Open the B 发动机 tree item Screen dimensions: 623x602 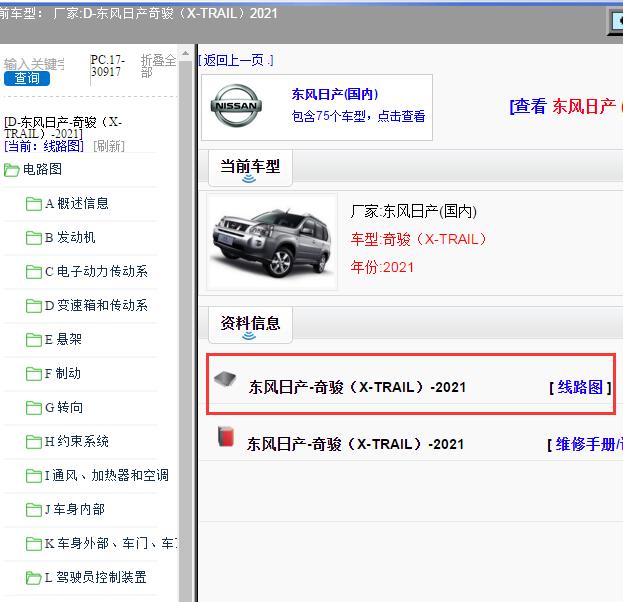point(70,238)
